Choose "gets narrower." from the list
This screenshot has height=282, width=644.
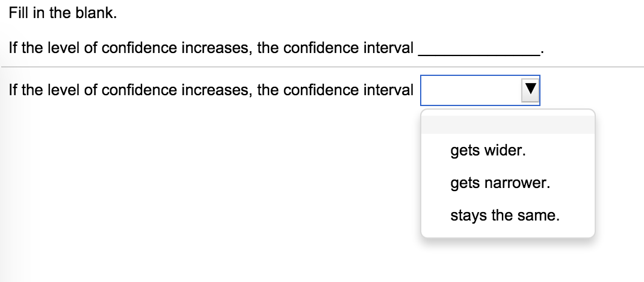pyautogui.click(x=500, y=183)
